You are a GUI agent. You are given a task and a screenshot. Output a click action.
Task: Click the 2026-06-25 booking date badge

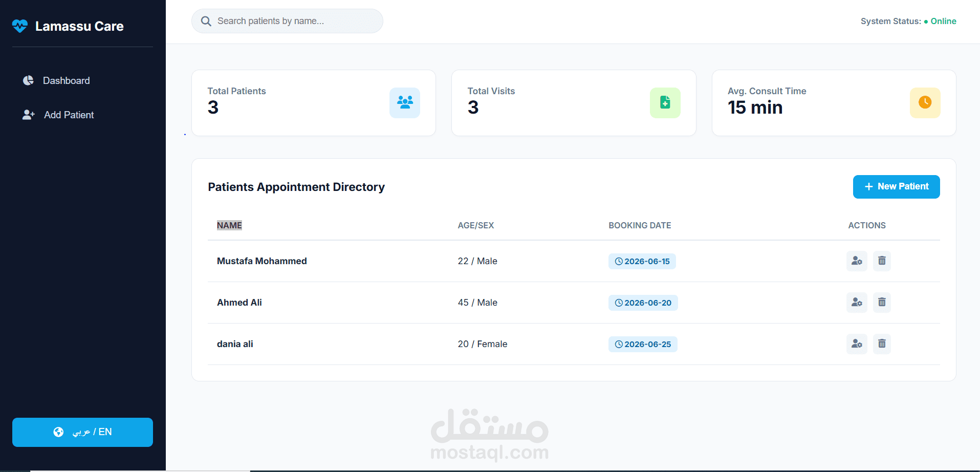[x=643, y=344]
